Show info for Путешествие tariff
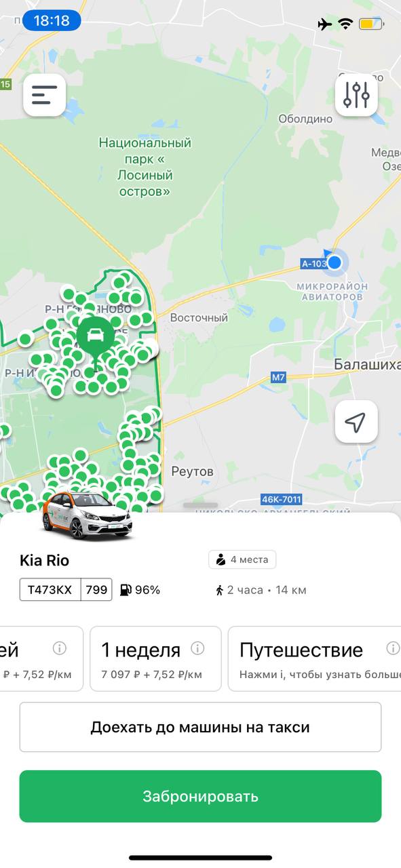401x868 pixels. point(393,648)
